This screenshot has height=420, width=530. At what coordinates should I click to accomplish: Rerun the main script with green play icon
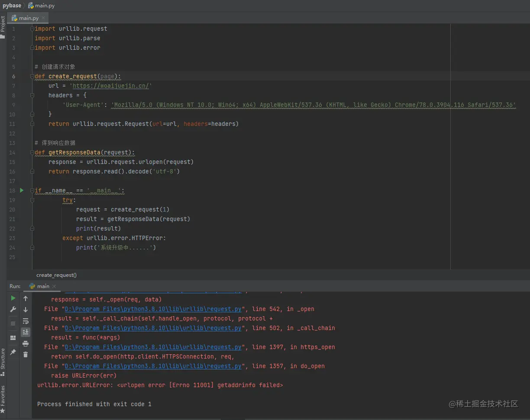click(13, 298)
